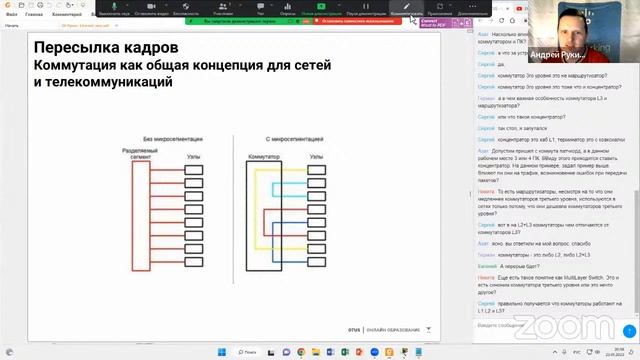The height and width of the screenshot is (360, 640).
Task: Switch to the Главная ribbon tab
Action: coord(34,14)
